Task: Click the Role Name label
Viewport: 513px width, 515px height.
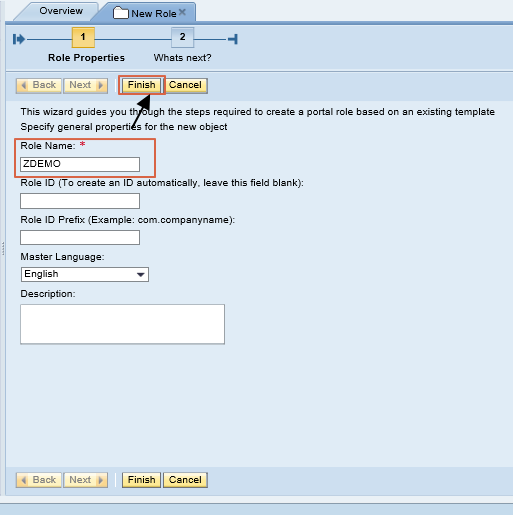Action: (x=48, y=146)
